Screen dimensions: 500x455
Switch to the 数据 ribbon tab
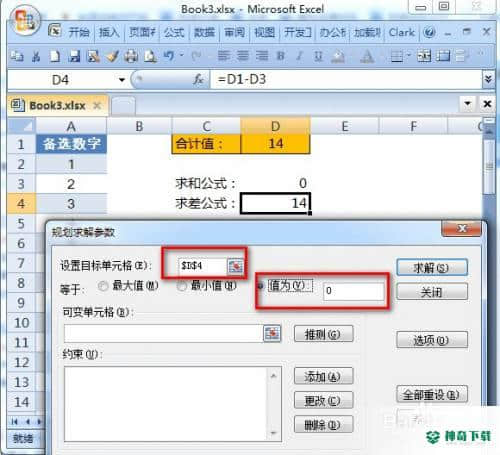click(x=204, y=33)
